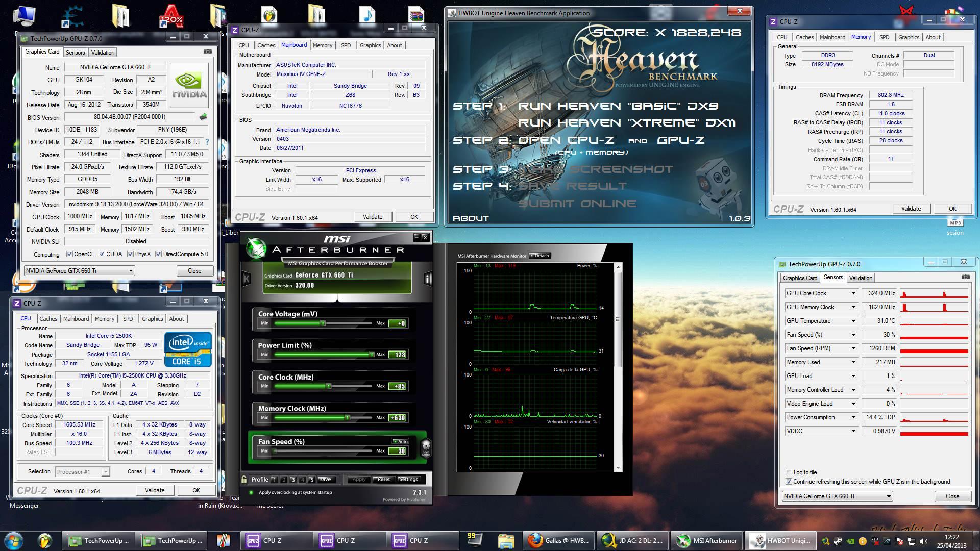
Task: Switch to Sensors tab in GPU-Z Graphics Card window
Action: tap(76, 53)
